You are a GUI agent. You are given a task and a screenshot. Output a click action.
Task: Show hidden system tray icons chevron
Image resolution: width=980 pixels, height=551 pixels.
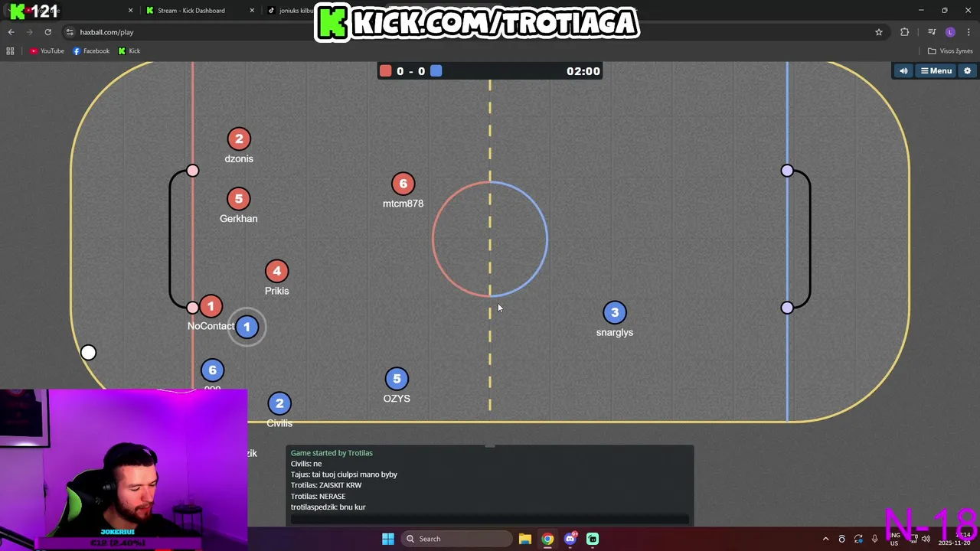[825, 539]
